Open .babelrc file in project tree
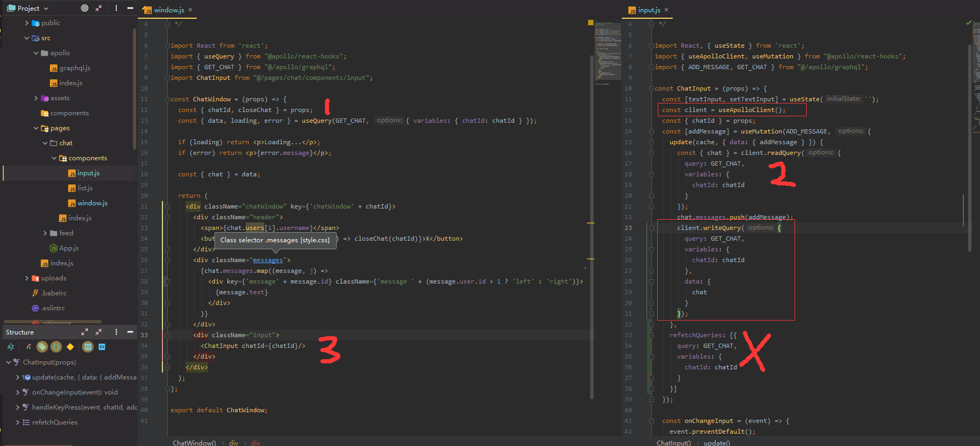The image size is (980, 446). tap(54, 293)
